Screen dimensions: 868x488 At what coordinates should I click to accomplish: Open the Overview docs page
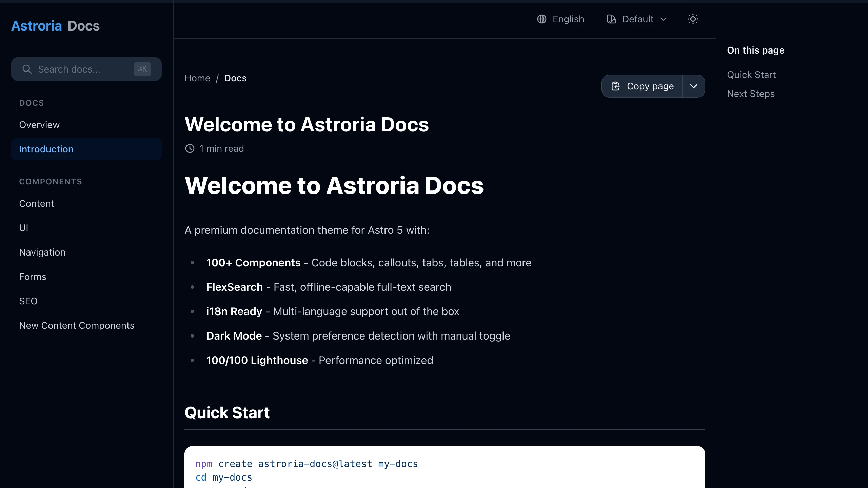(39, 125)
